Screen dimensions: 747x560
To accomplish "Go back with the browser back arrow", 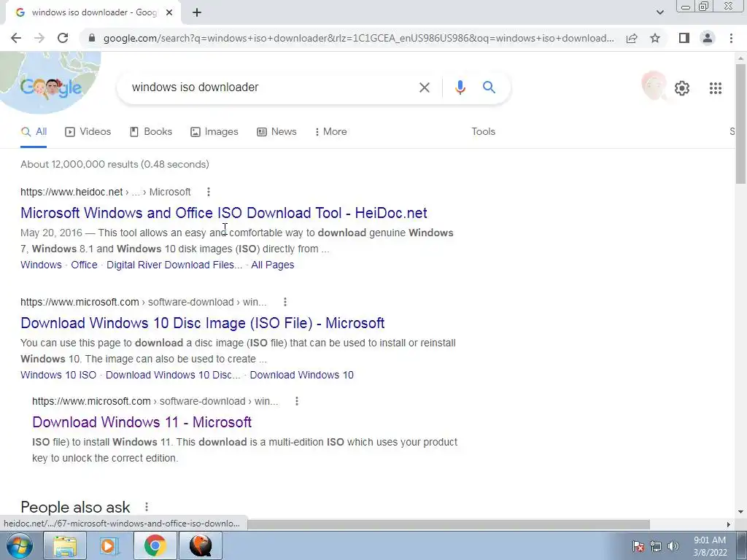I will pos(16,38).
